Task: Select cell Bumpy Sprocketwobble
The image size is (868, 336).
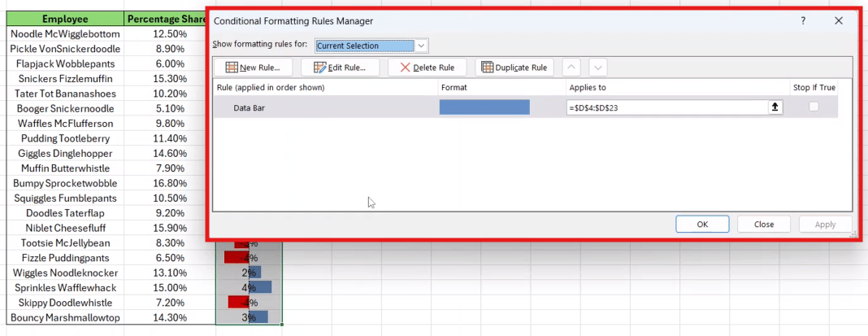Action: [x=65, y=184]
